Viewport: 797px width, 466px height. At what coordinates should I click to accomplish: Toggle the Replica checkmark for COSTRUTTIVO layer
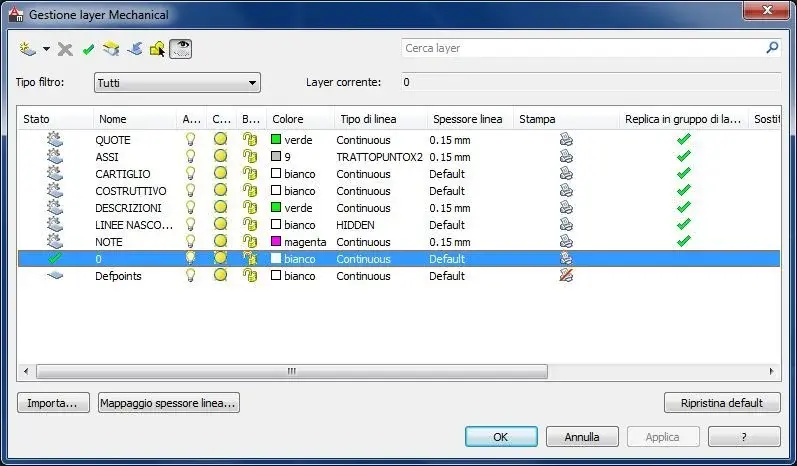[684, 190]
